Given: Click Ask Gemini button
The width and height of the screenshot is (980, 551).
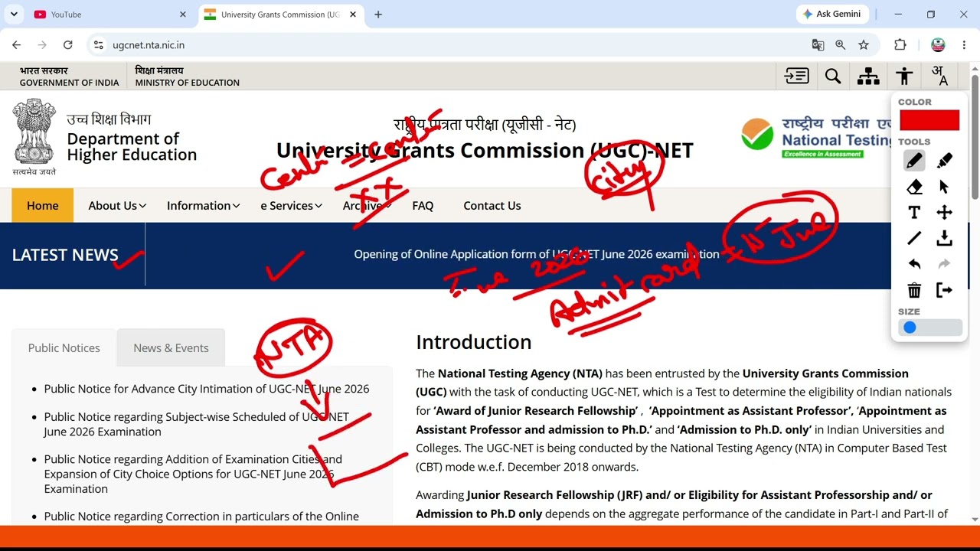Looking at the screenshot, I should pyautogui.click(x=831, y=14).
